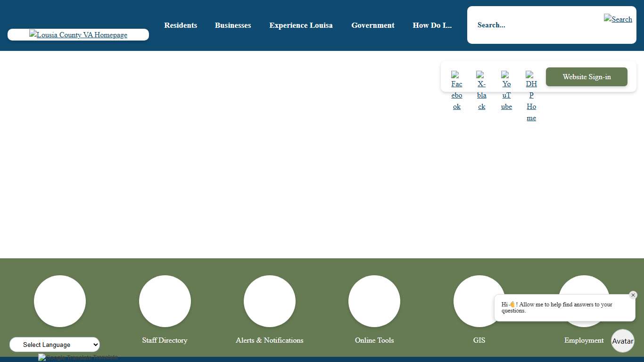
Task: Expand the Select Language dropdown
Action: [55, 345]
